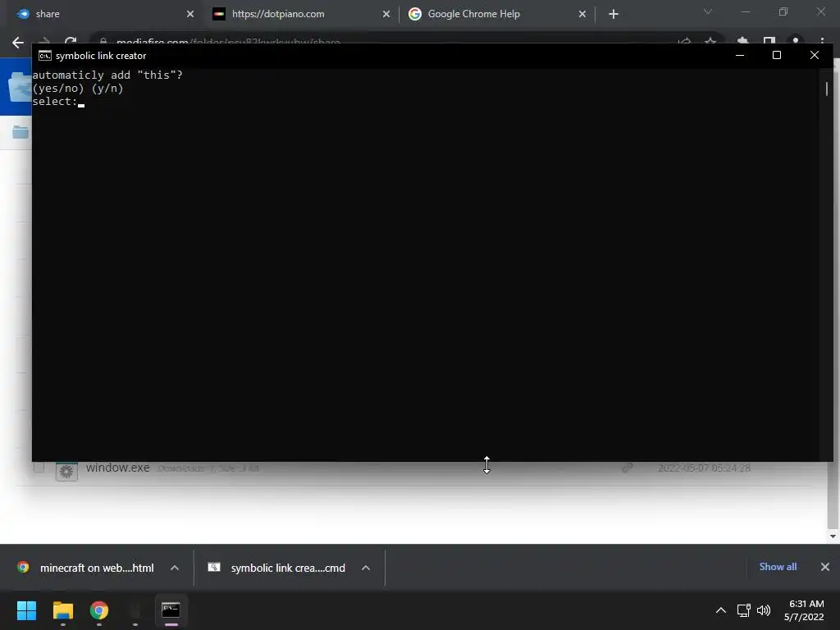Open the window.exe file name
This screenshot has height=630, width=840.
(118, 468)
